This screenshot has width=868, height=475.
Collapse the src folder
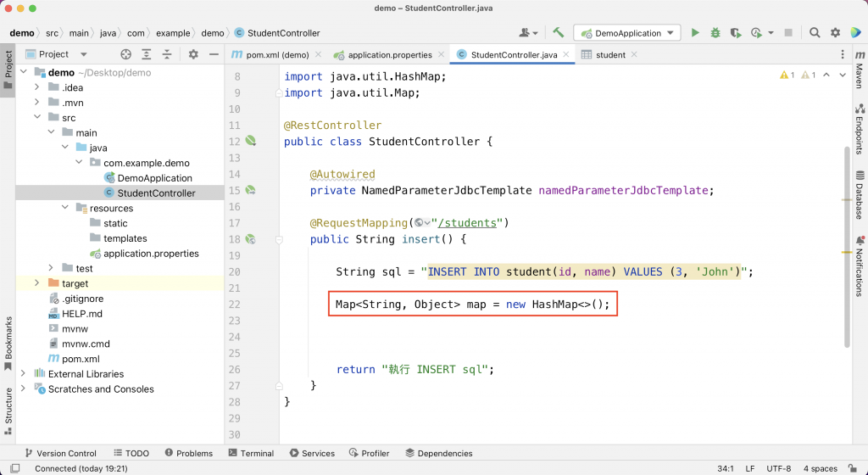click(x=37, y=117)
